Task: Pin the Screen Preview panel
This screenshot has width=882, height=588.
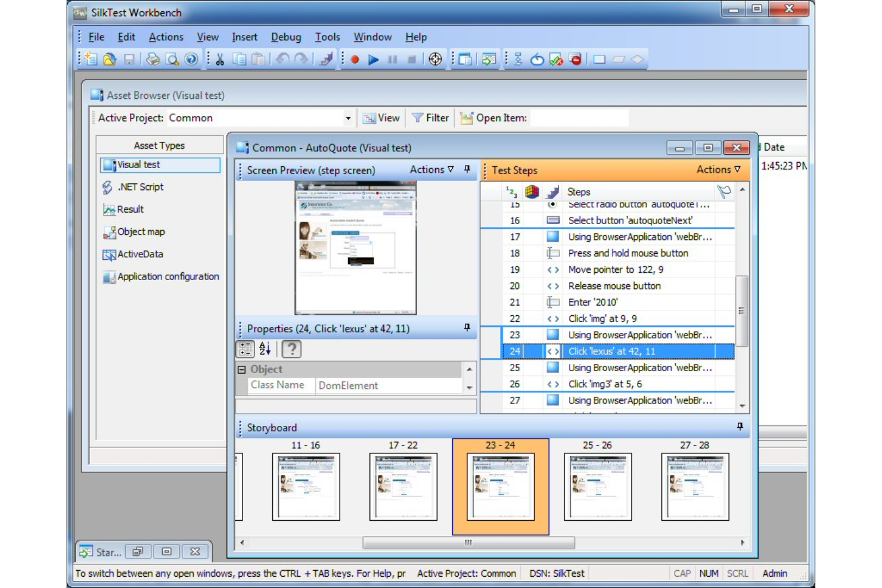Action: click(467, 170)
